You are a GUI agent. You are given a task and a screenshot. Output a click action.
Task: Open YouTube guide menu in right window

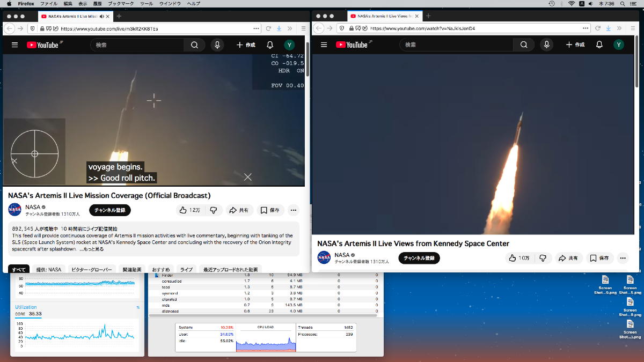(324, 45)
